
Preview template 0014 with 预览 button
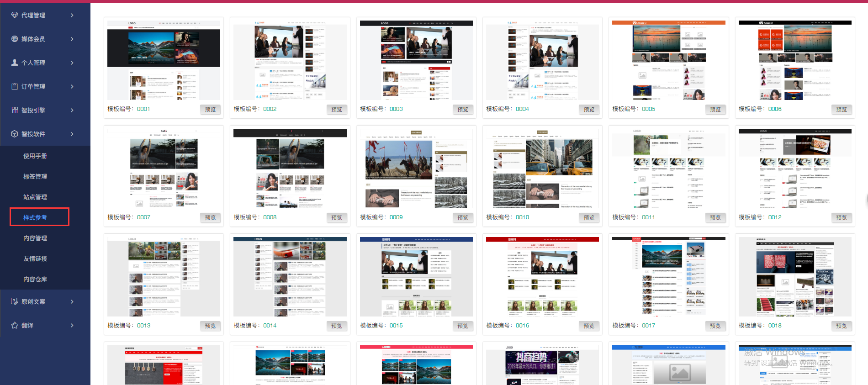[337, 326]
